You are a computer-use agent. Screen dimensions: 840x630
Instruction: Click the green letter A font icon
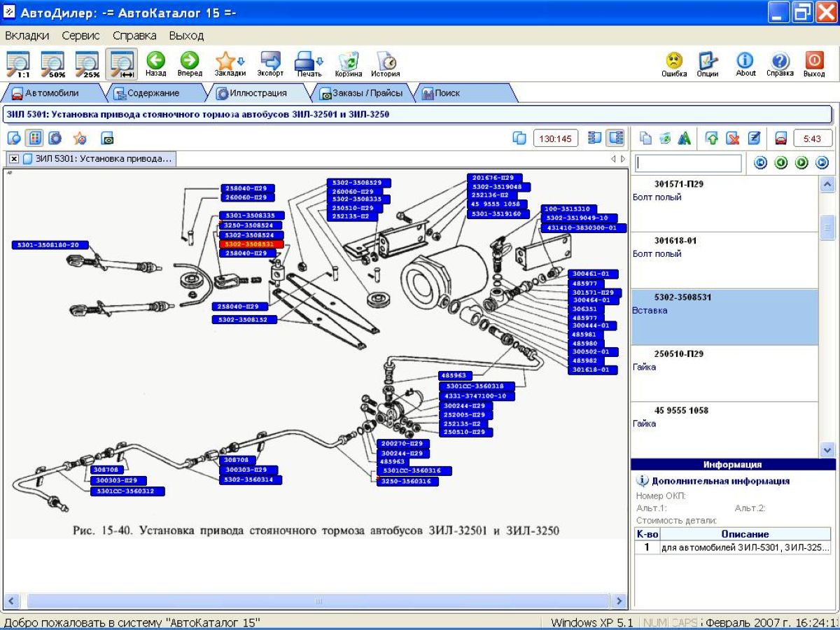[x=685, y=139]
